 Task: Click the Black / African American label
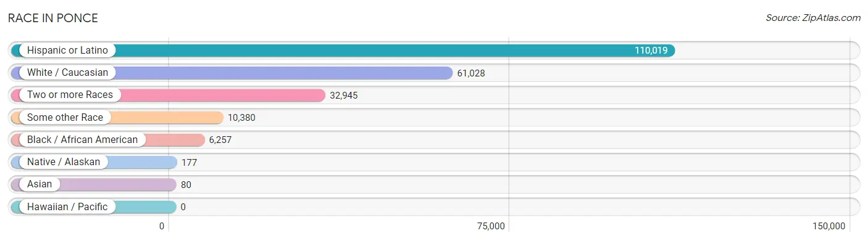(82, 139)
